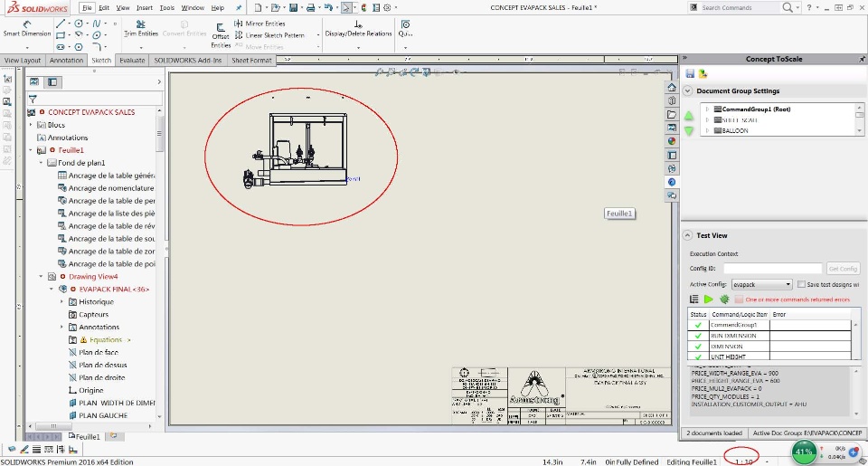Open the View Layout tab
868x466 pixels.
click(x=22, y=61)
